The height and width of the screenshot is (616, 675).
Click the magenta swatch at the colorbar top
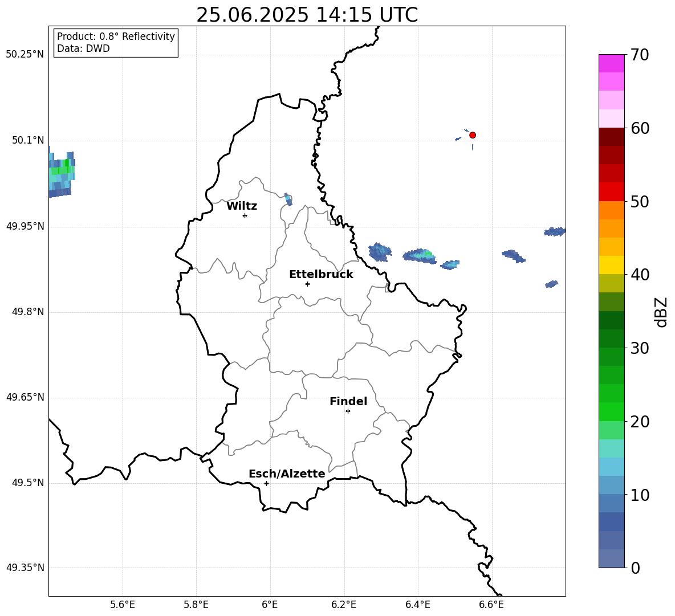(x=611, y=63)
